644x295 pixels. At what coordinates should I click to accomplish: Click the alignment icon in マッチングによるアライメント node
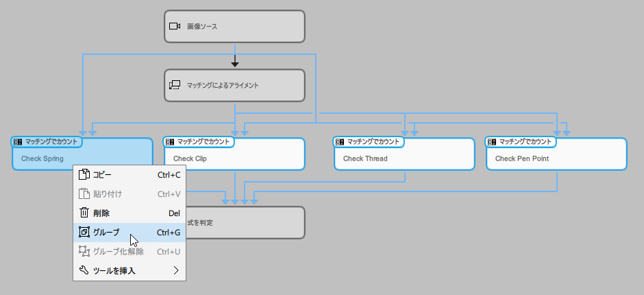coord(175,86)
